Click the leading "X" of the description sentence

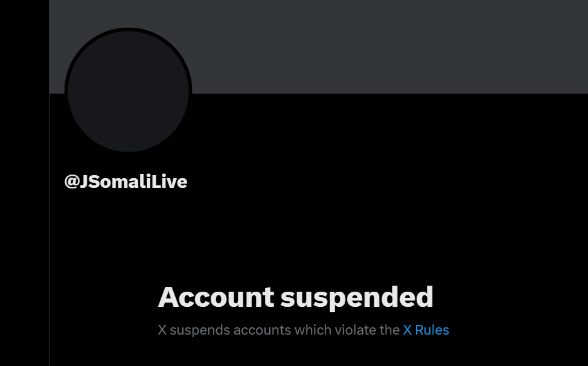pos(162,330)
